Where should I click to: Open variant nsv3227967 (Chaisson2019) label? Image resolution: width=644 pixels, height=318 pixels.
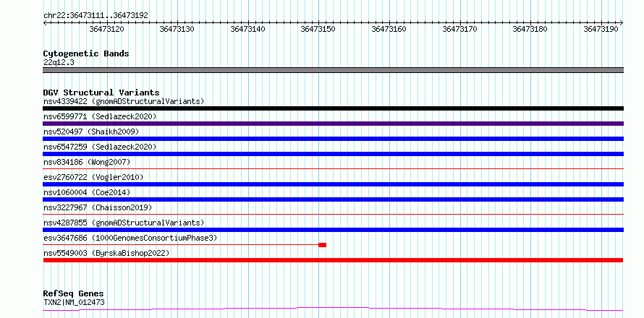tap(98, 207)
